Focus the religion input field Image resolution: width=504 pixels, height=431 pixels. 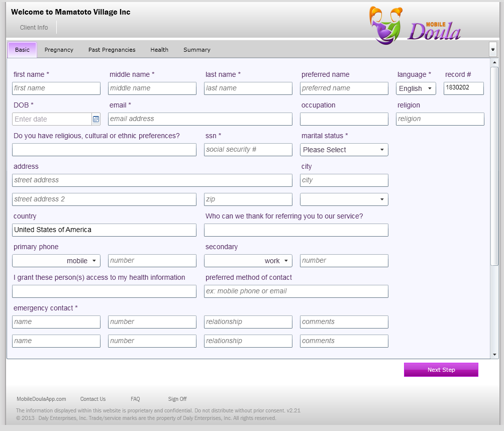coord(440,119)
